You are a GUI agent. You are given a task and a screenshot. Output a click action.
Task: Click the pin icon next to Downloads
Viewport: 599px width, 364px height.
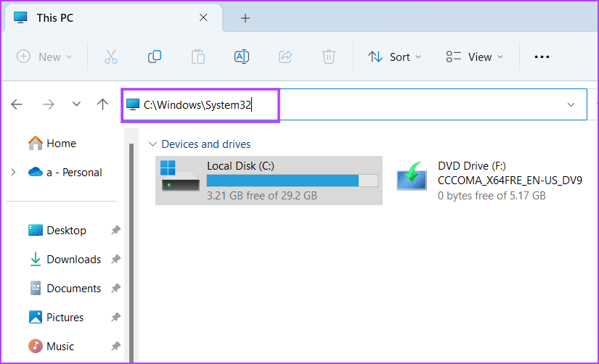(115, 259)
